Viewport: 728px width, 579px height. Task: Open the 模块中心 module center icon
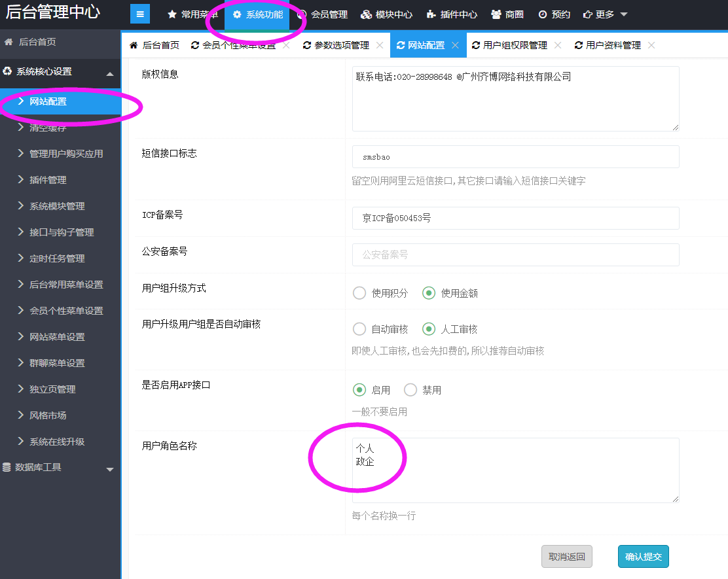(366, 14)
